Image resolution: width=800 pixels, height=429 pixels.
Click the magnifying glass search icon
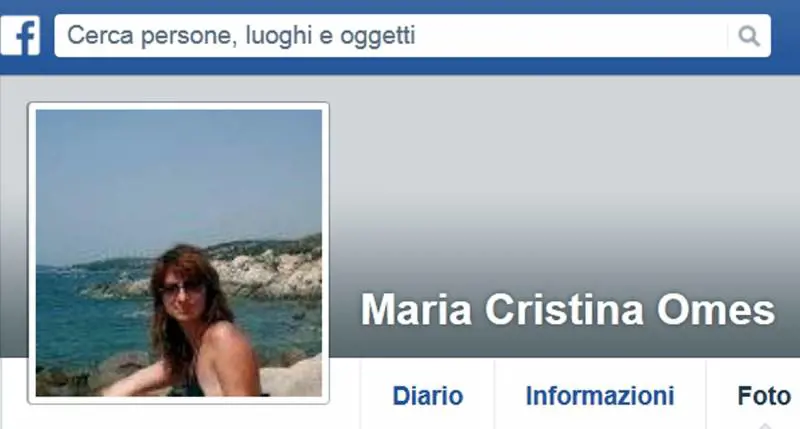(748, 36)
